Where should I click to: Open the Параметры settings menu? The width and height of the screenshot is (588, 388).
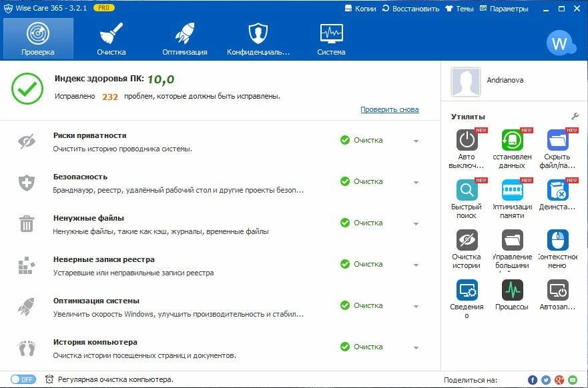[504, 8]
